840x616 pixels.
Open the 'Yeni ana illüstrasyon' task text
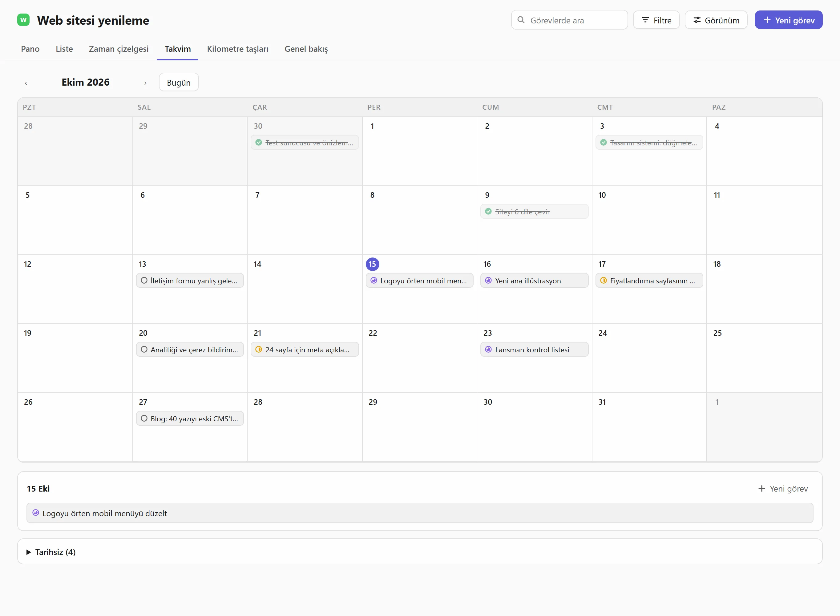coord(528,281)
